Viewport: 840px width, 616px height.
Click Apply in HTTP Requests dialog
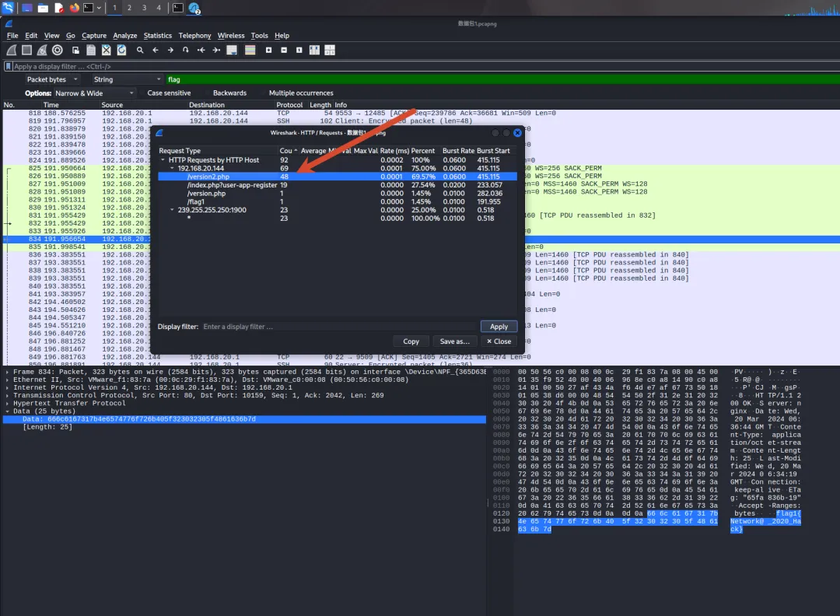pos(499,327)
